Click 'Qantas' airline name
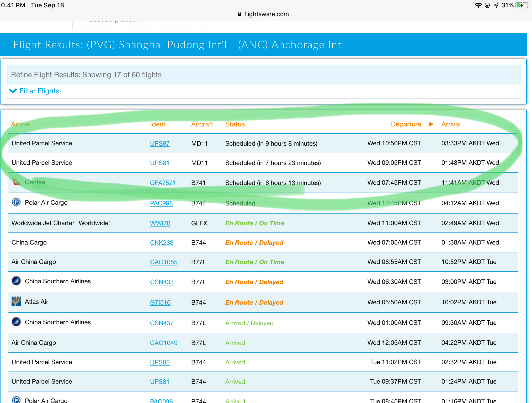The height and width of the screenshot is (403, 532). coord(35,182)
